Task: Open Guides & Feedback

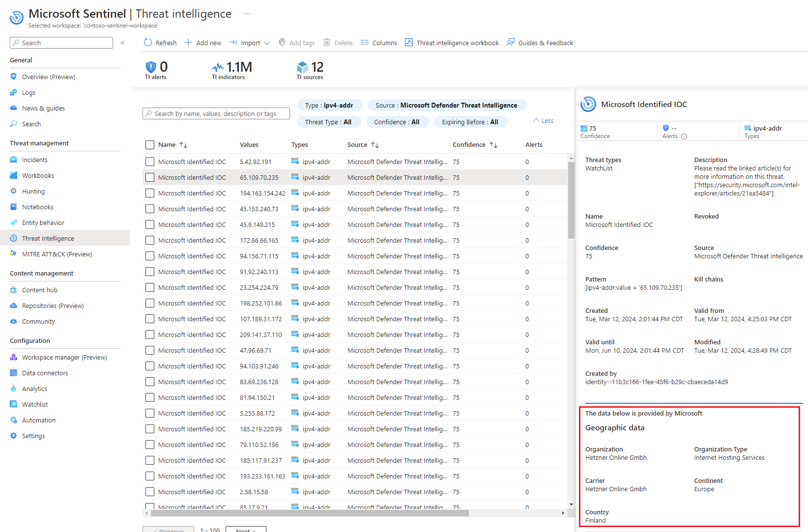Action: [x=540, y=43]
